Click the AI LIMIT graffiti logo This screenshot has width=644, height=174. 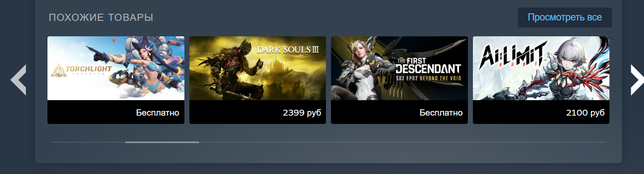point(511,58)
